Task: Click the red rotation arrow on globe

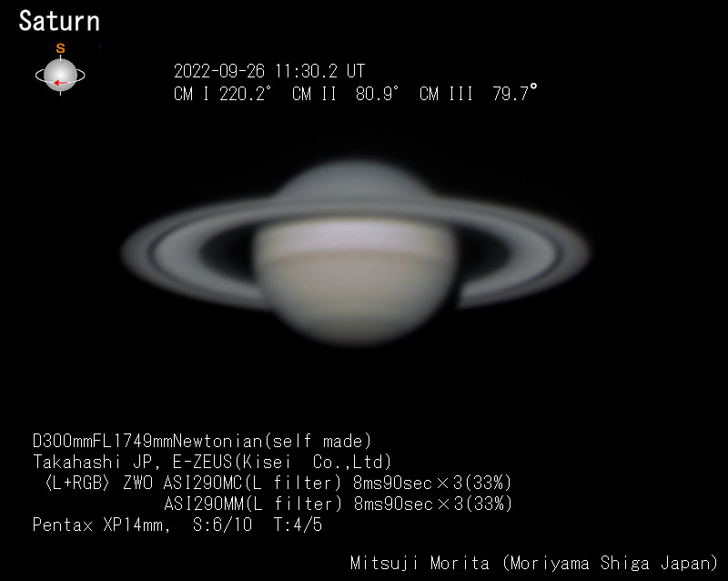Action: (60, 83)
